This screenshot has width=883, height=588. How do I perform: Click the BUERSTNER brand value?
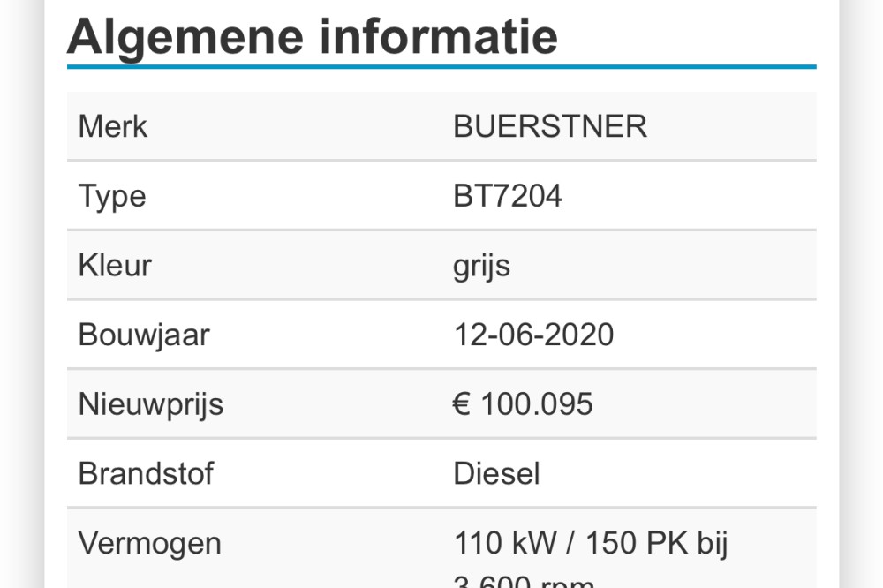click(550, 126)
